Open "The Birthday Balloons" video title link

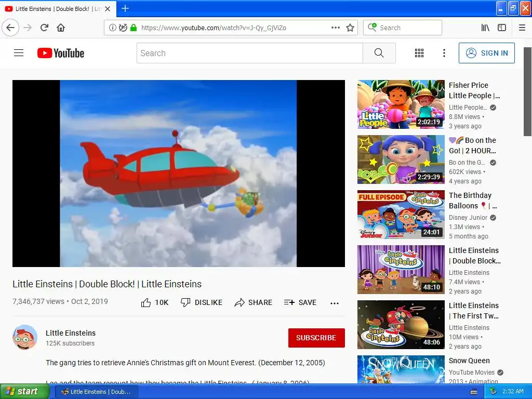pos(473,201)
